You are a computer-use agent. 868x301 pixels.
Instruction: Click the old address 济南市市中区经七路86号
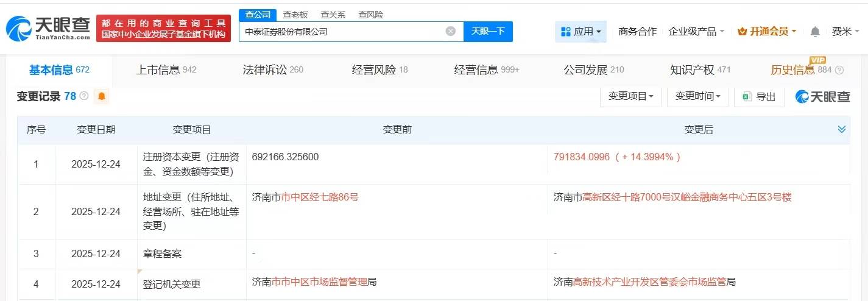point(305,197)
